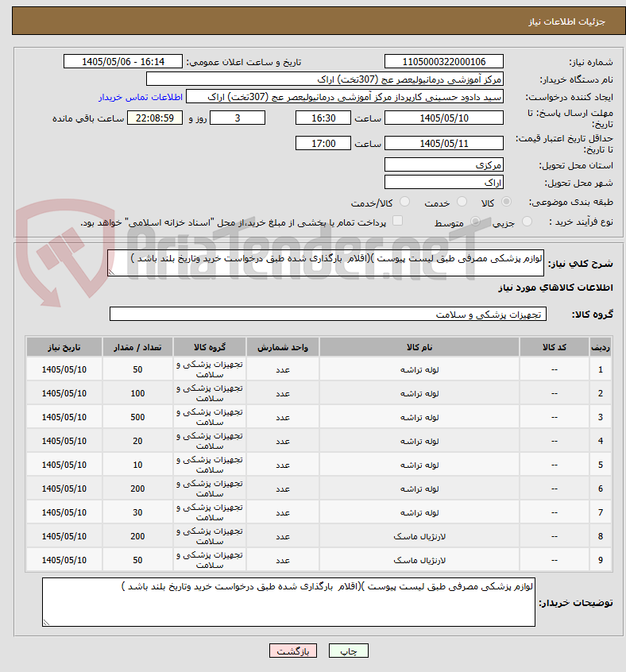Click quantity 30 in row 7
The height and width of the screenshot is (672, 626).
(x=137, y=512)
